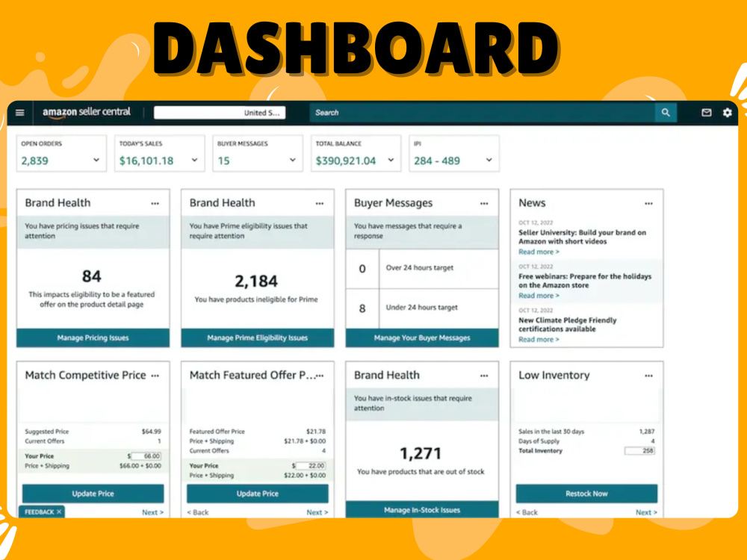This screenshot has height=560, width=747.
Task: Open options menu on Match Competitive Price card
Action: click(155, 376)
